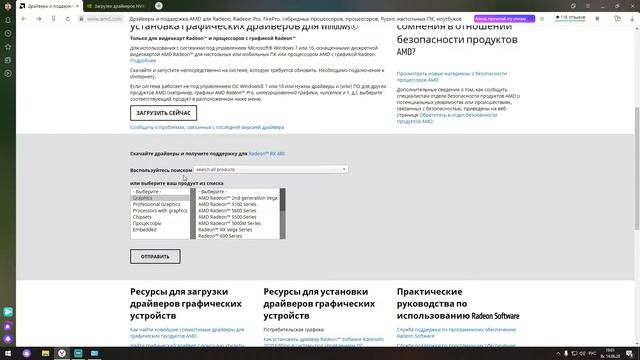This screenshot has width=640, height=360.
Task: Open Radeon Software support service link
Action: pos(456,333)
